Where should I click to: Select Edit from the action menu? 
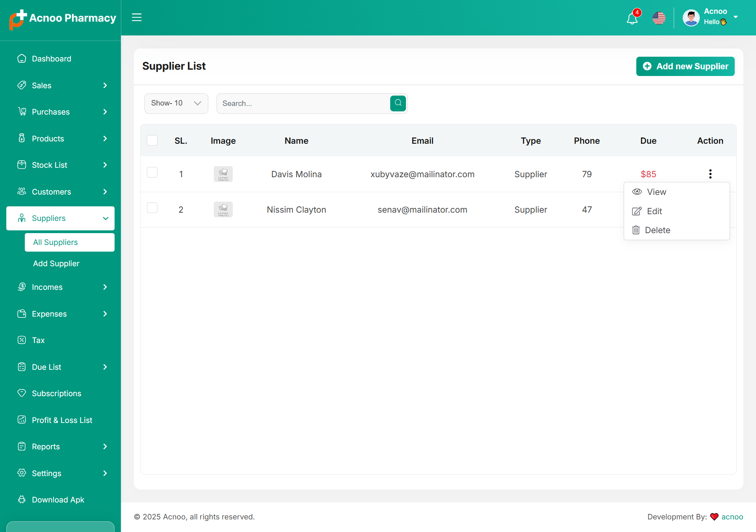(654, 211)
